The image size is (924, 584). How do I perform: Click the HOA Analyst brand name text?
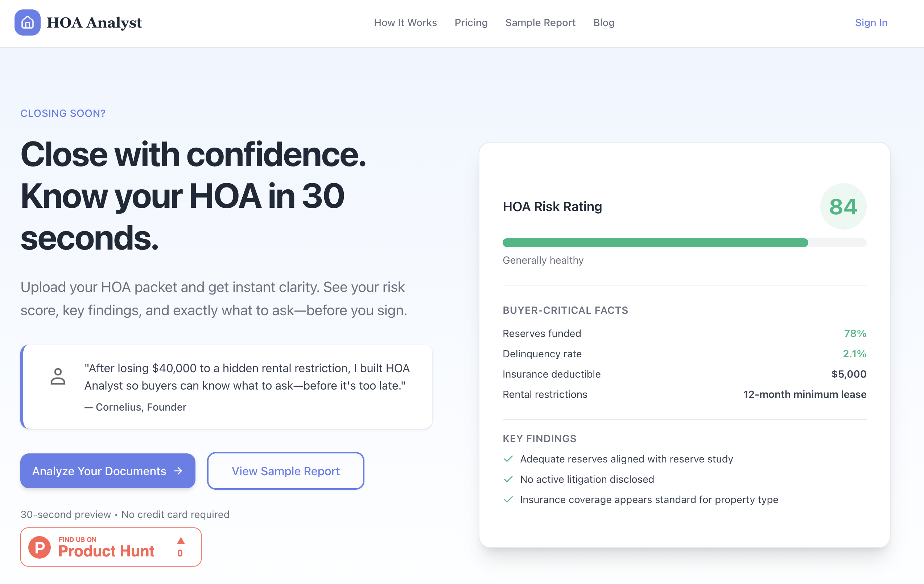(94, 22)
